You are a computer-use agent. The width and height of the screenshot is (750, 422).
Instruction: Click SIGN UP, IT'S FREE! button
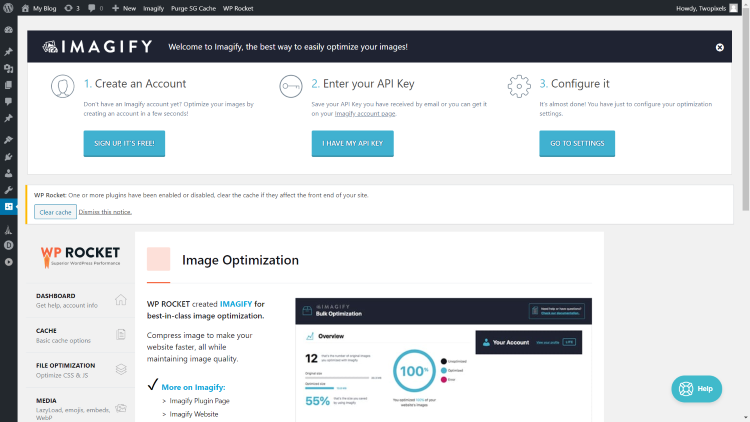pyautogui.click(x=124, y=144)
